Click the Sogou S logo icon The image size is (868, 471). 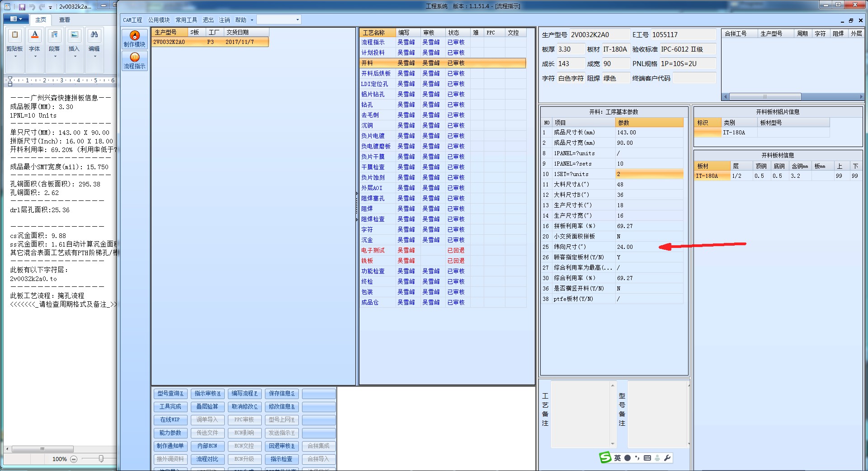click(x=605, y=457)
